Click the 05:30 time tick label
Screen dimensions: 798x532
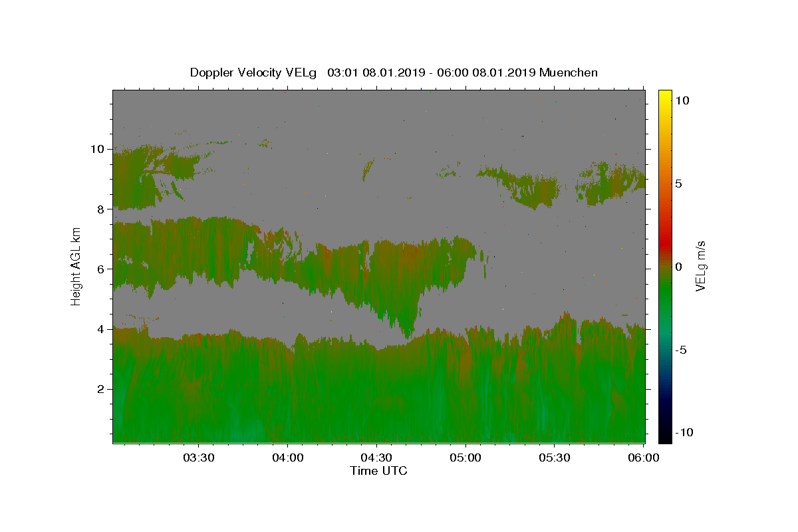click(555, 458)
